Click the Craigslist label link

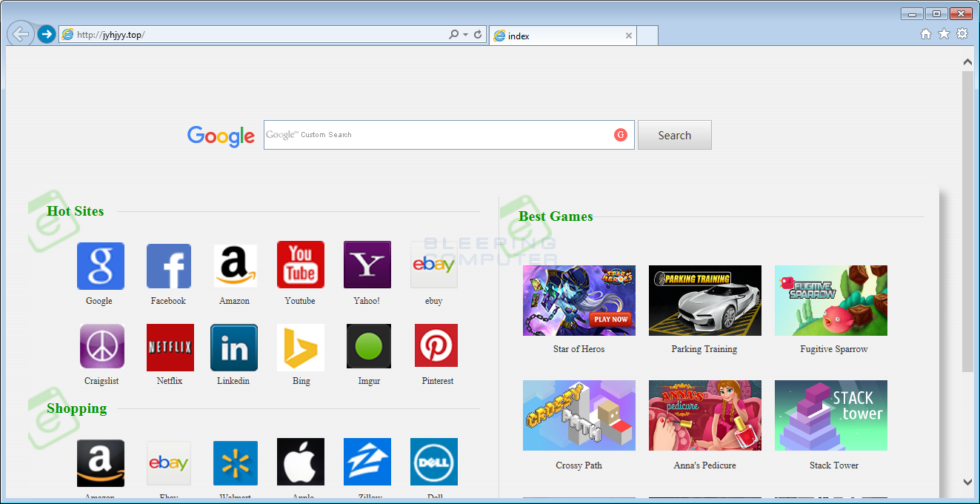101,381
